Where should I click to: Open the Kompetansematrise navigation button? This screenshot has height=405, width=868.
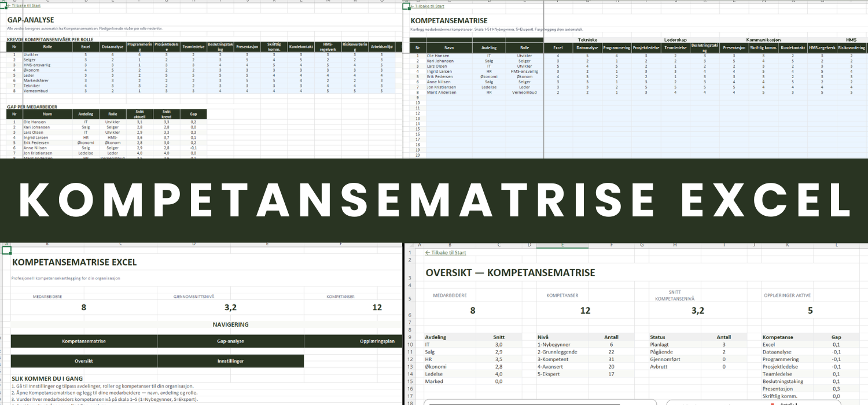[84, 341]
